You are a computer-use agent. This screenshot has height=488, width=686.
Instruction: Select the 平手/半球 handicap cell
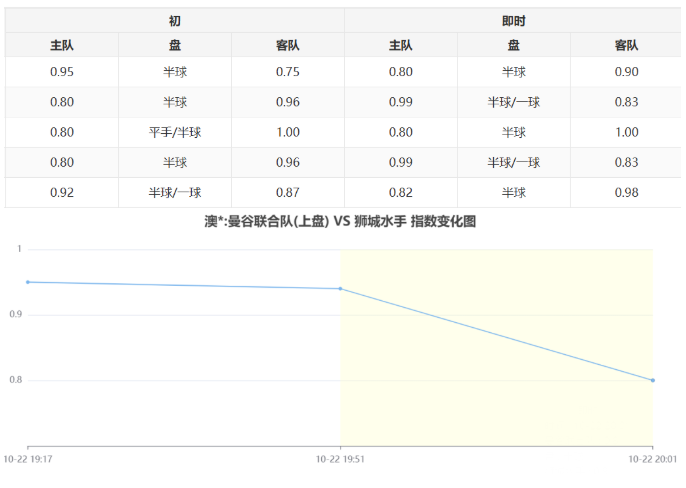coord(175,132)
